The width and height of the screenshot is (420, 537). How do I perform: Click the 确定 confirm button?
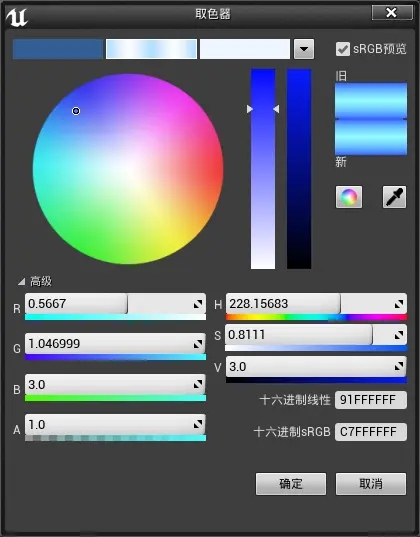coord(291,484)
